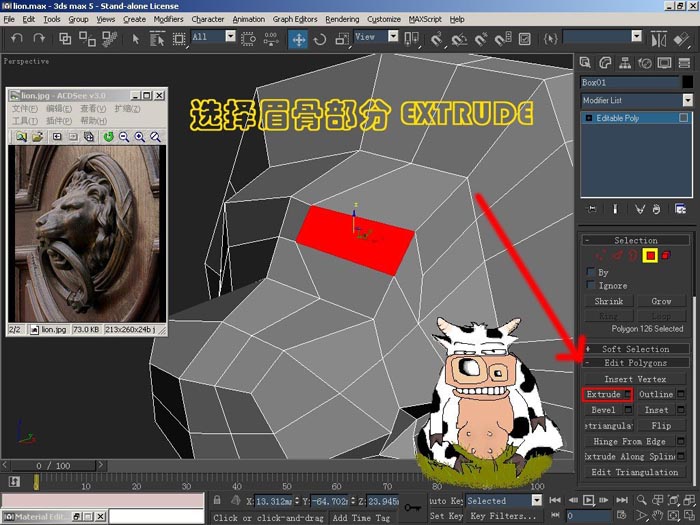The height and width of the screenshot is (525, 700).
Task: Open the Hierarchy command panel tab
Action: (x=625, y=63)
